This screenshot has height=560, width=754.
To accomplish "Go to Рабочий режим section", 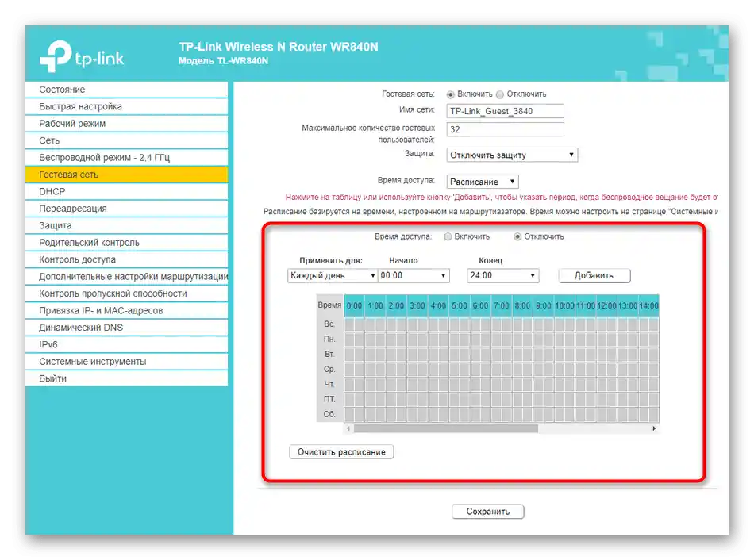I will click(126, 124).
